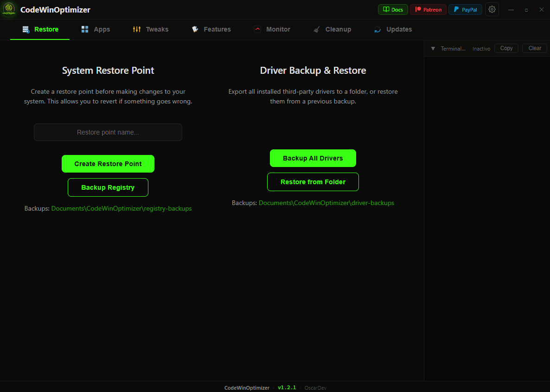
Task: Click the book icon in Docs button
Action: point(386,9)
